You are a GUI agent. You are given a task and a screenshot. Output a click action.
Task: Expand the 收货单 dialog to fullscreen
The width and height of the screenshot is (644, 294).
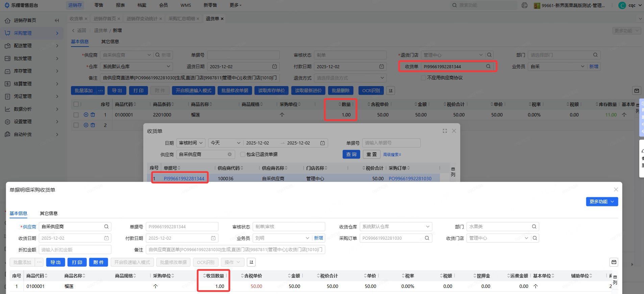coord(445,131)
